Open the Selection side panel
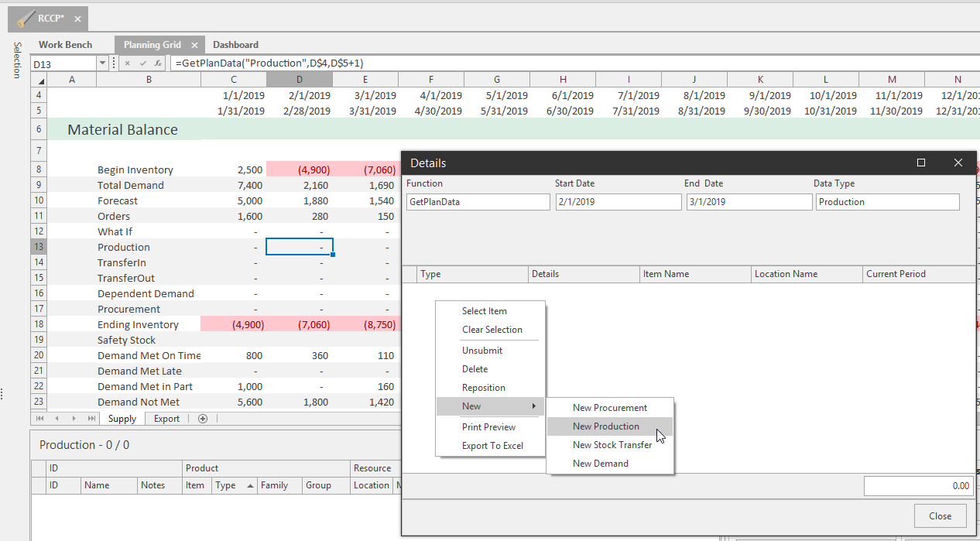980x541 pixels. click(17, 60)
